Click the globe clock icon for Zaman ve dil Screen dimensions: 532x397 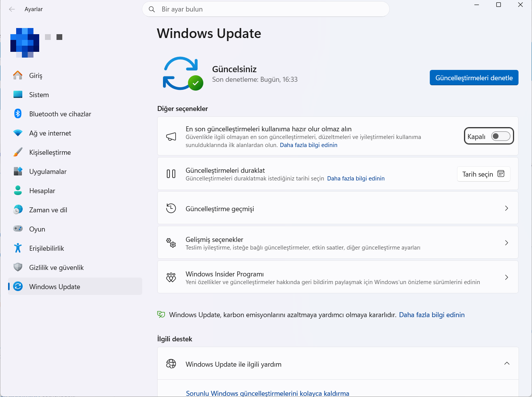coord(18,210)
